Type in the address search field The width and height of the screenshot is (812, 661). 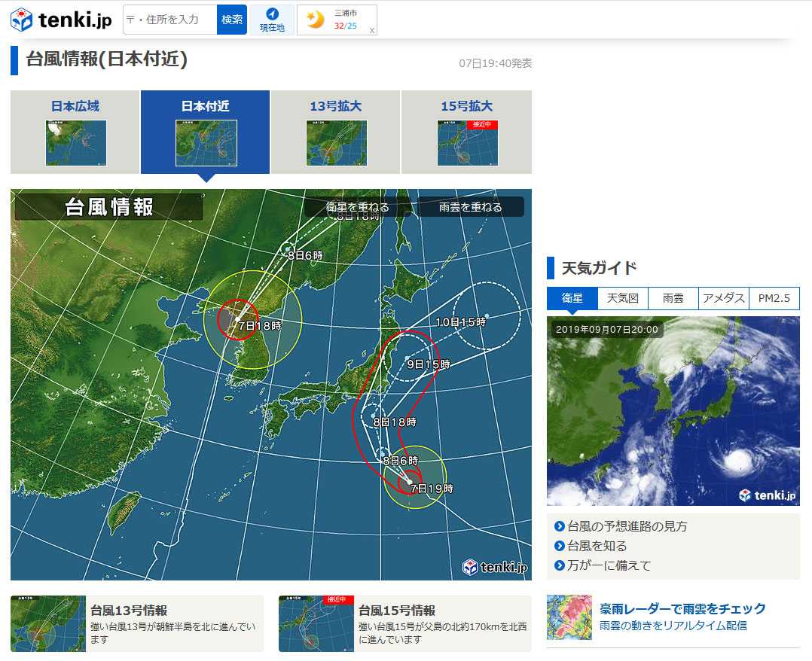[170, 20]
